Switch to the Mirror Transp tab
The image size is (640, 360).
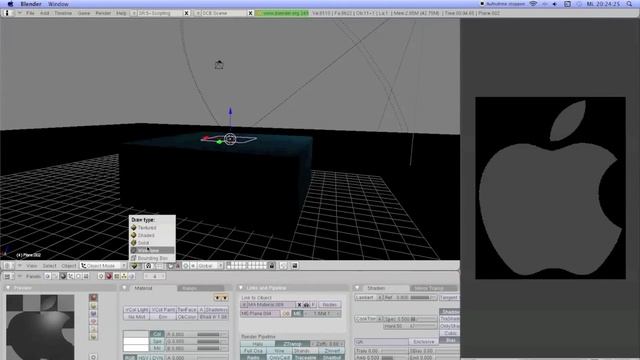(x=433, y=288)
